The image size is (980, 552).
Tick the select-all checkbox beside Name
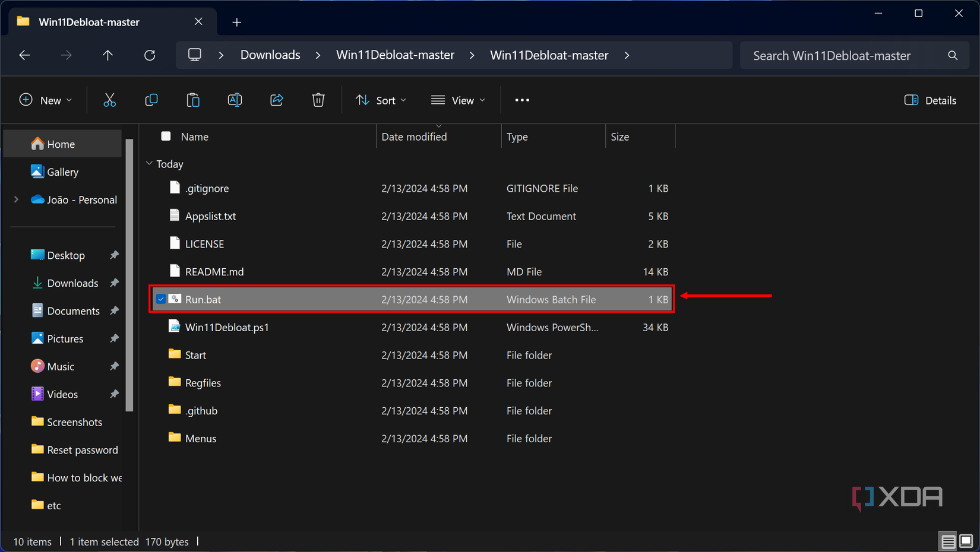coord(166,137)
